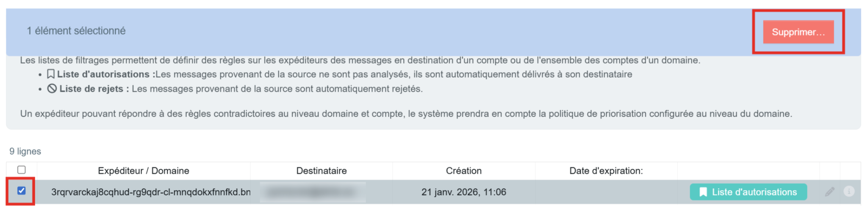Click the "9 lignes" row count text
This screenshot has height=214, width=868.
click(x=25, y=151)
